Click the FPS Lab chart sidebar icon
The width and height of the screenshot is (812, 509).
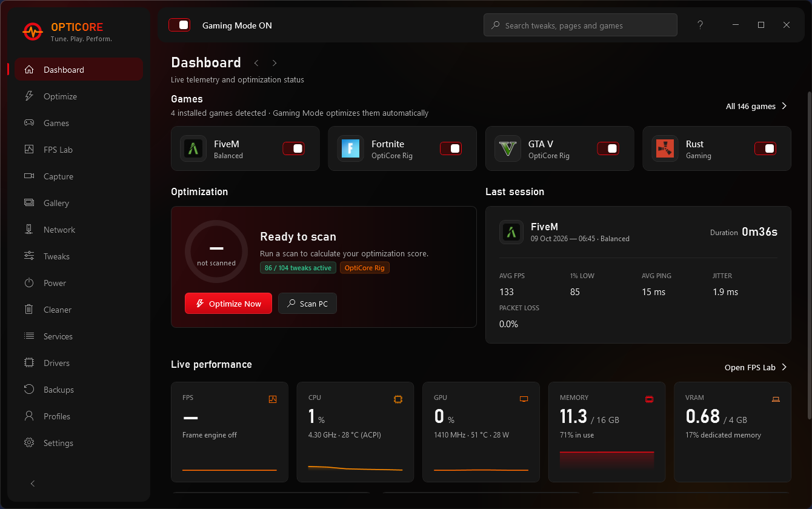(29, 150)
